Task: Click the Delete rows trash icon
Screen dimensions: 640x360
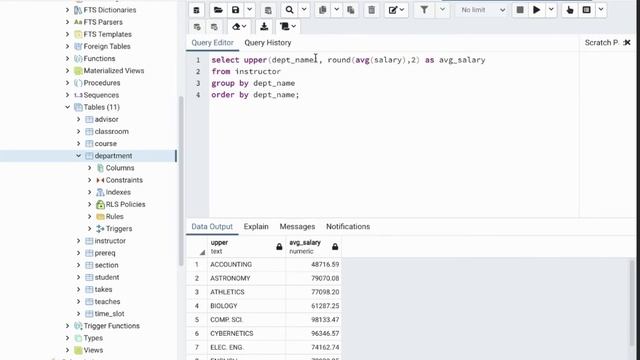Action: tap(371, 10)
